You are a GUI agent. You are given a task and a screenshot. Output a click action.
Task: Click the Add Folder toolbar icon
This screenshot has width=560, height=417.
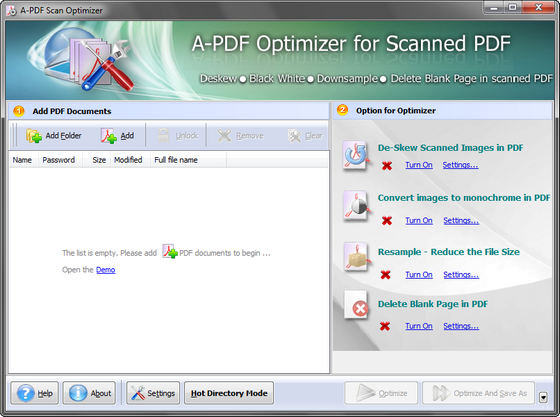(34, 136)
